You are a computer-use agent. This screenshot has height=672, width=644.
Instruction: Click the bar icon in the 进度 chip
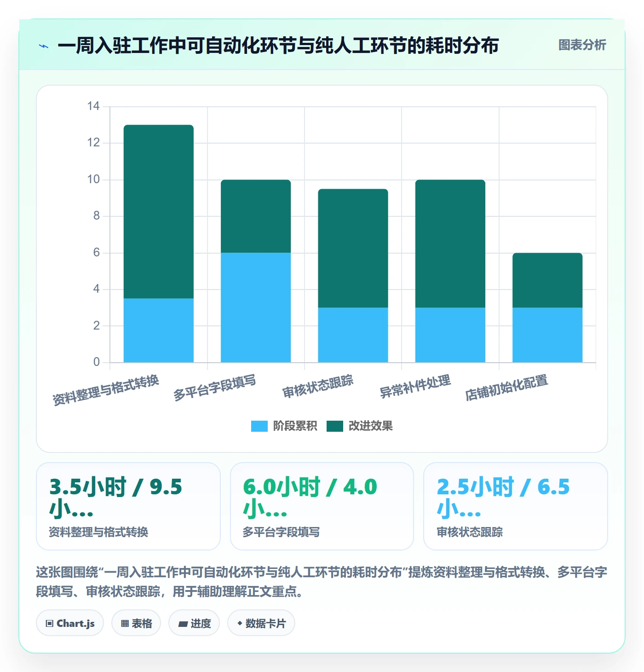[x=183, y=624]
